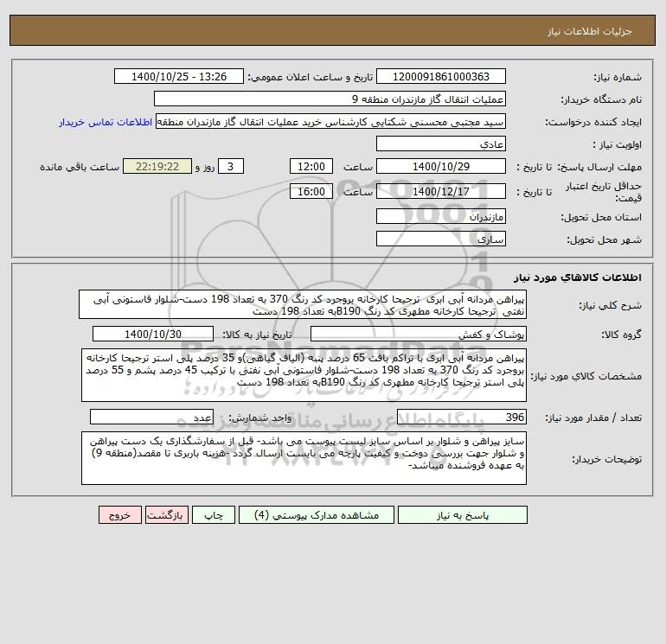Click the توضیحات خریدار label

coord(606,459)
